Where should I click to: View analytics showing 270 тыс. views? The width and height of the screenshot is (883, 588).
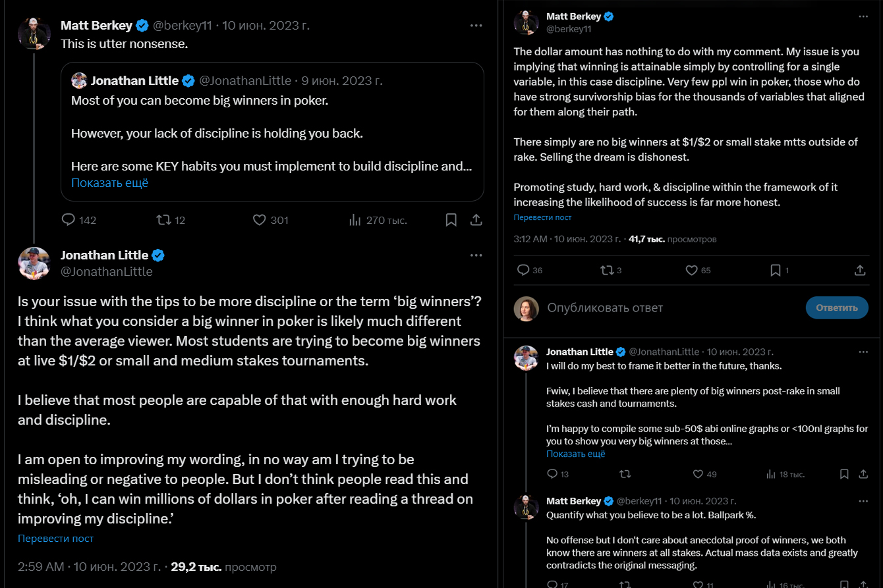(x=355, y=220)
